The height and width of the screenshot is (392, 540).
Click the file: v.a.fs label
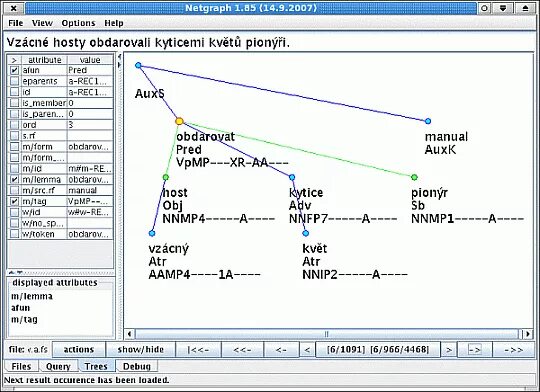pos(28,349)
